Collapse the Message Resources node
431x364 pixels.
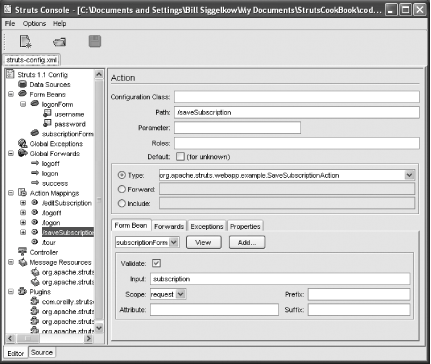click(x=11, y=262)
